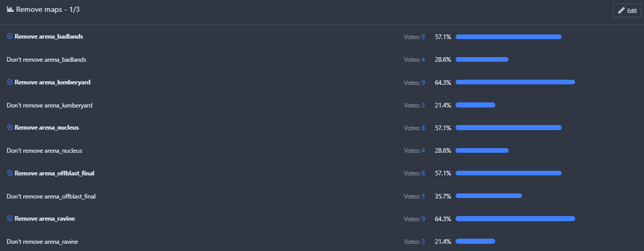The image size is (644, 251).
Task: Select "Don't remove arena_offblast_final" option
Action: [x=51, y=196]
